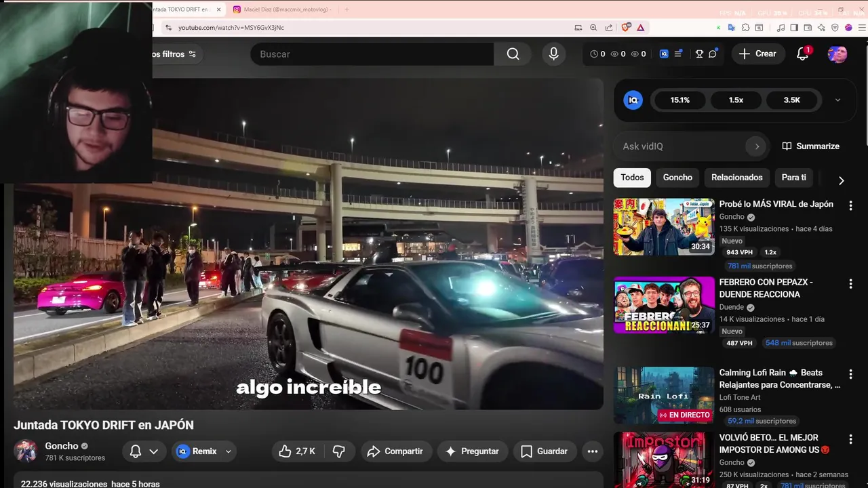Open the account avatar menu
This screenshot has width=868, height=488.
click(x=837, y=54)
